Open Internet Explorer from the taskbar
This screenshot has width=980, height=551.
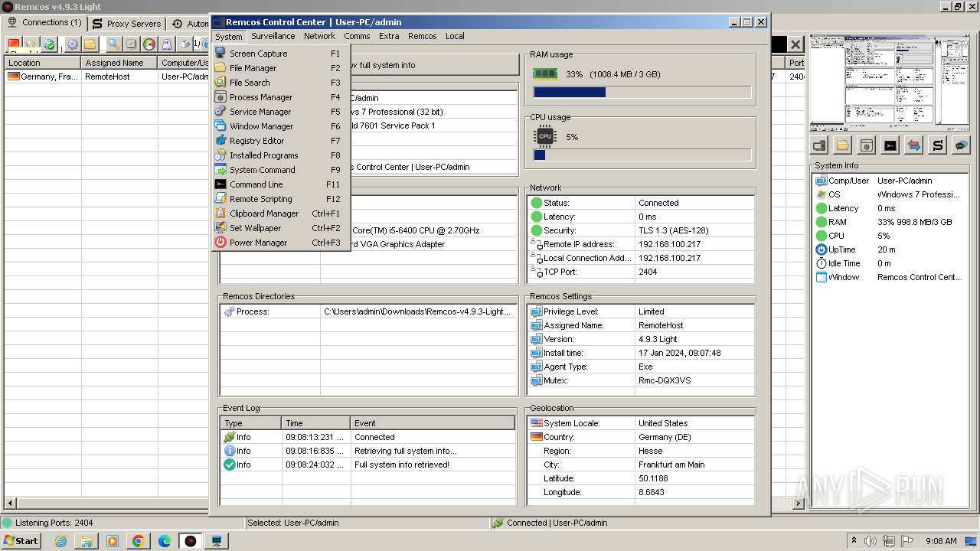click(x=60, y=541)
